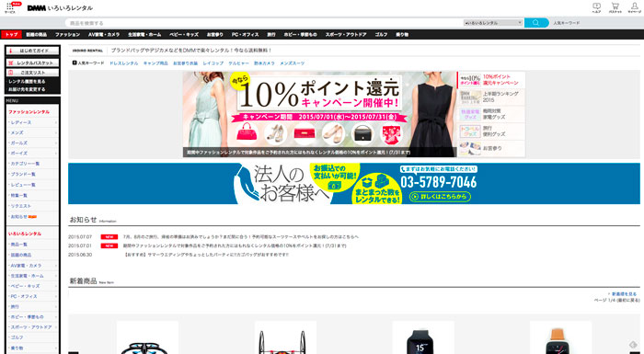Viewport: 644px width, 354px height.
Task: Click the red clutch wallet icon in banner
Action: click(x=305, y=133)
